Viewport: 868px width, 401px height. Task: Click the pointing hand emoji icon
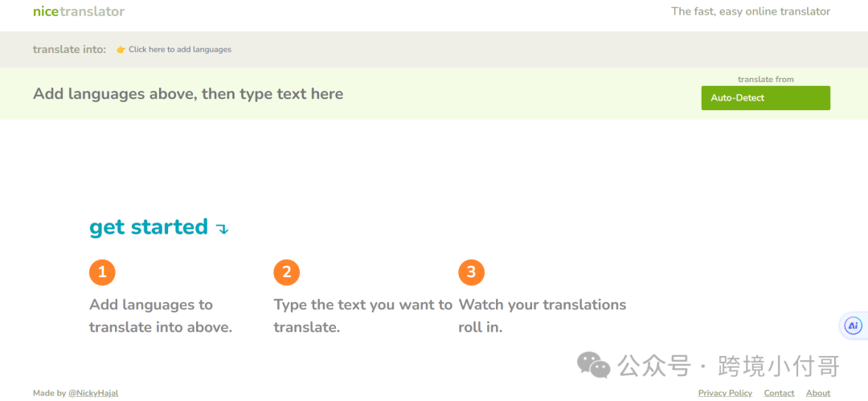(121, 49)
